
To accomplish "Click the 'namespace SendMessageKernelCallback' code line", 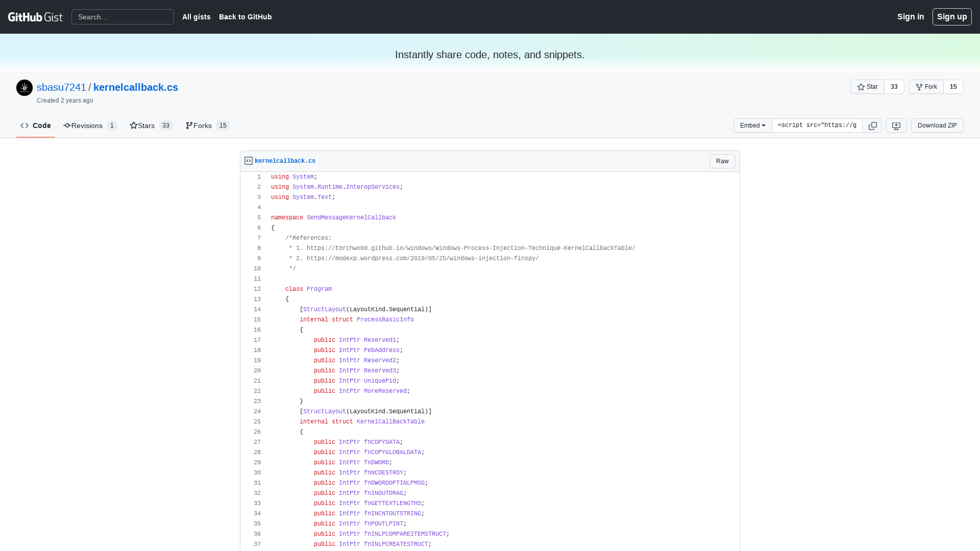I will (333, 218).
